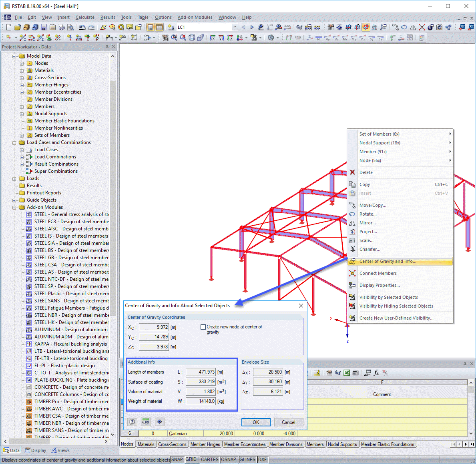Screen dimensions: 476x464
Task: Click the next load case arrow
Action: pyautogui.click(x=252, y=27)
